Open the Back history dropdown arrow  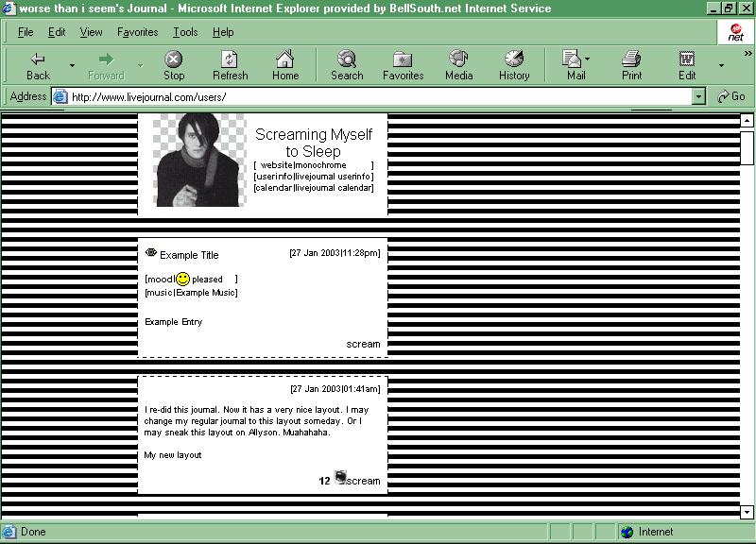click(x=73, y=65)
